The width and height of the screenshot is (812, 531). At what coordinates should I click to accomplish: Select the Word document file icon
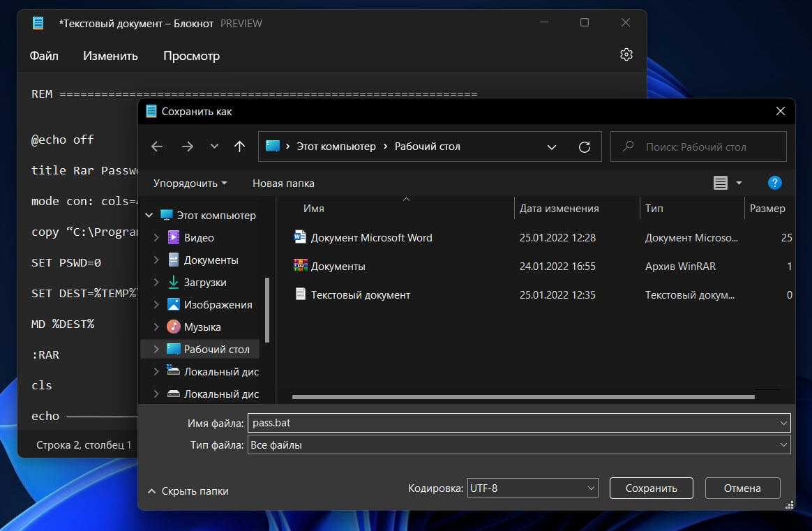click(x=300, y=237)
